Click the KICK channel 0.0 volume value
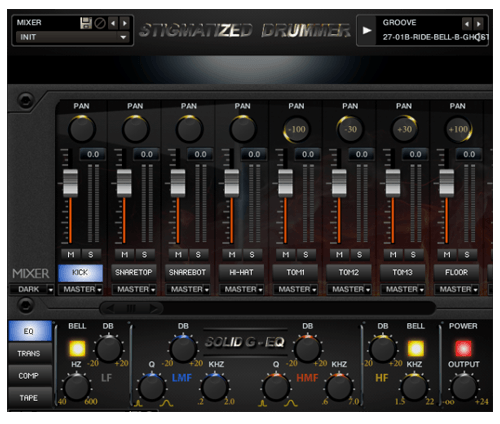This screenshot has width=500, height=424. [93, 154]
